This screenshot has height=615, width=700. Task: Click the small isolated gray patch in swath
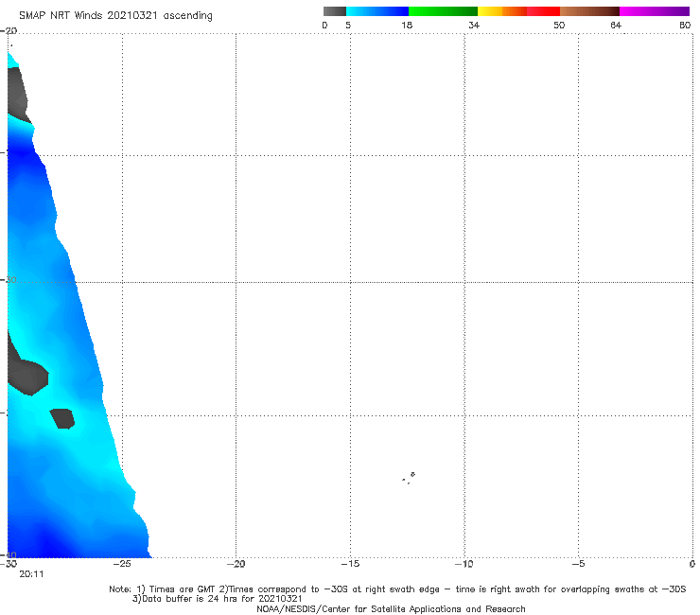62,418
